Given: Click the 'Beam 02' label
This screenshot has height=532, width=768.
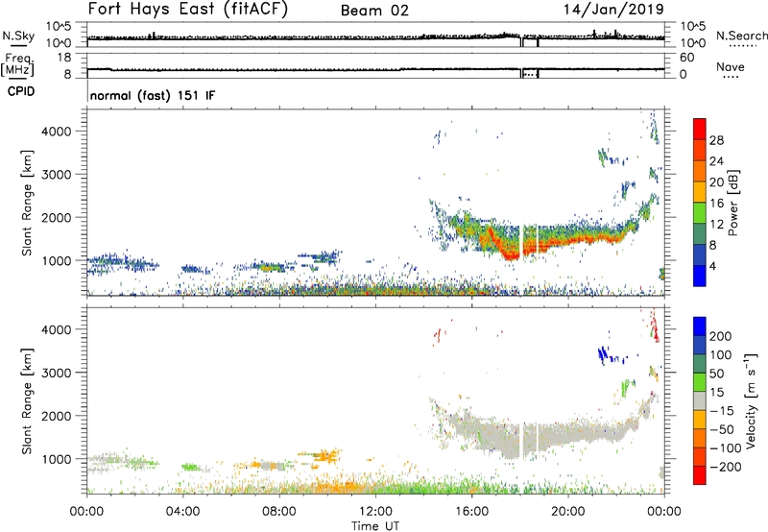Looking at the screenshot, I should [374, 11].
